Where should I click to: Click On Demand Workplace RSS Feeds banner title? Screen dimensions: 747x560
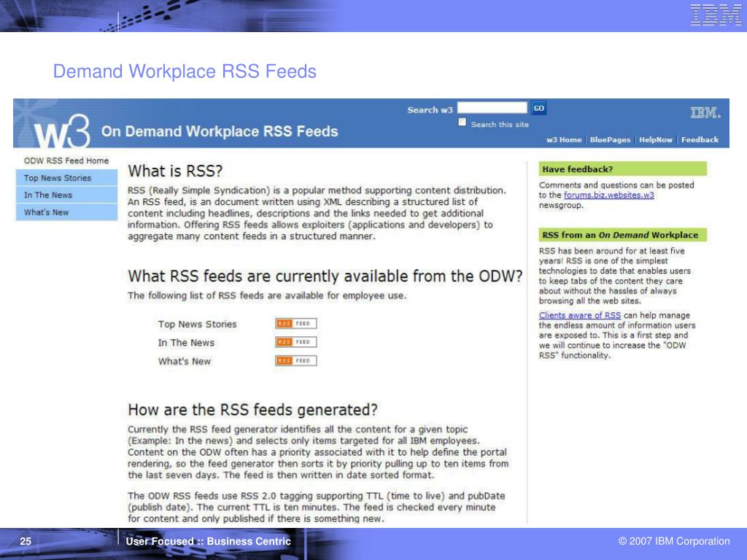point(220,131)
